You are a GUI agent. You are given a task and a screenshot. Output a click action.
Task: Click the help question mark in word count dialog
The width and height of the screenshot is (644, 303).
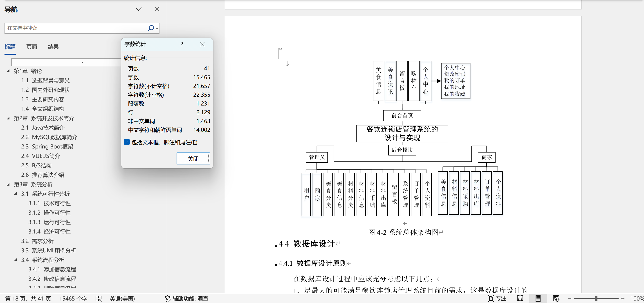[182, 44]
